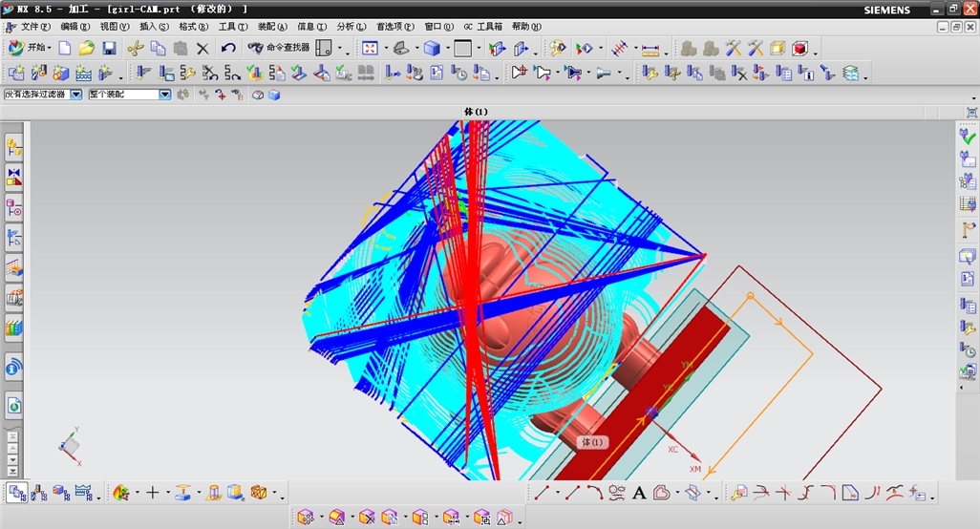Screen dimensions: 980x529
Task: Open the 命令查找器 command finder
Action: click(x=279, y=48)
